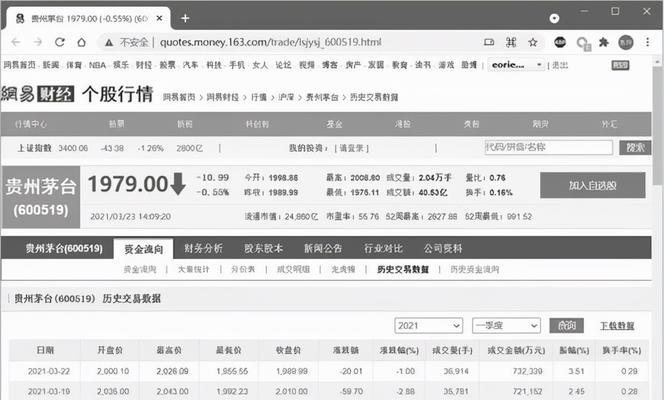Open 基金 in the gray nav bar
This screenshot has width=664, height=400.
pyautogui.click(x=335, y=124)
